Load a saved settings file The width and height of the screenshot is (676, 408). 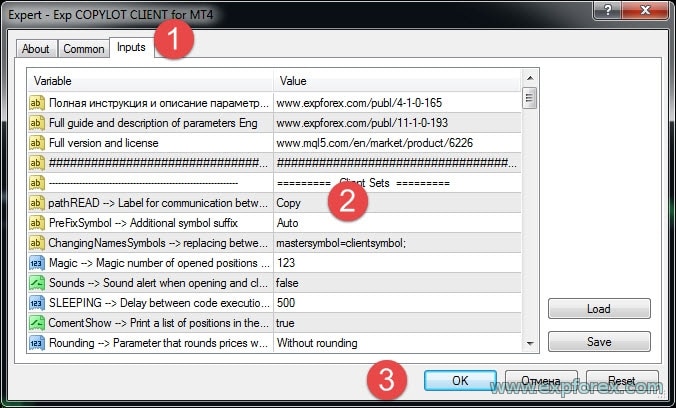pos(599,309)
